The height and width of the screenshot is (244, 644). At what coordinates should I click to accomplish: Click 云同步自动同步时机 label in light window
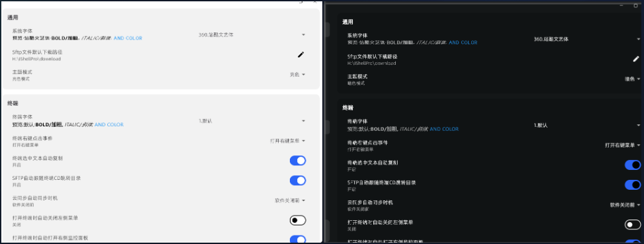(35, 198)
